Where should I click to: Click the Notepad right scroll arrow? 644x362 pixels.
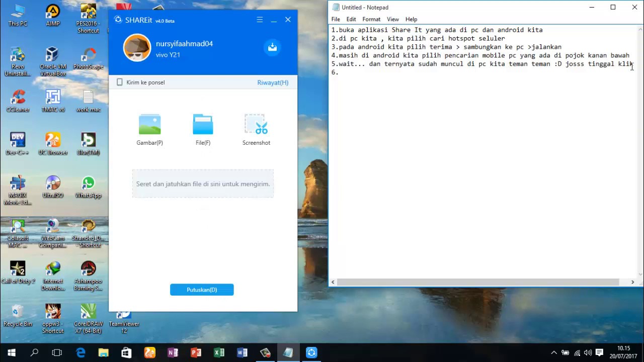(632, 282)
